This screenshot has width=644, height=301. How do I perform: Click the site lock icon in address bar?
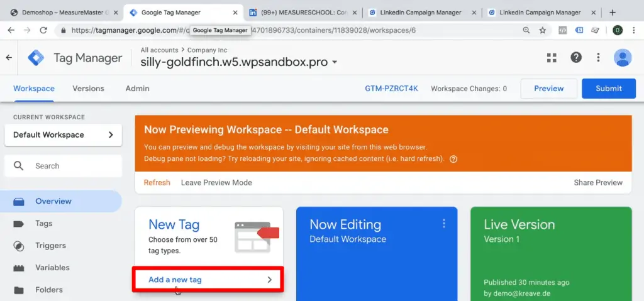click(x=64, y=30)
